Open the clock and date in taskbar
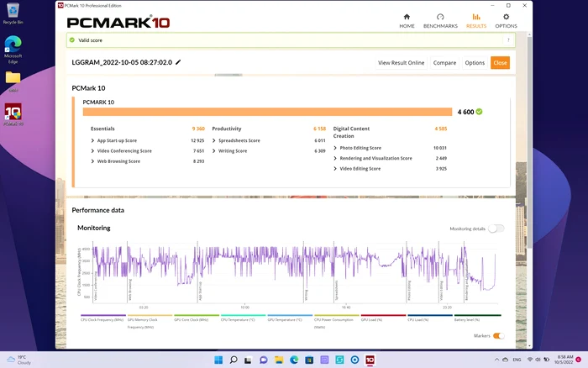 564,360
